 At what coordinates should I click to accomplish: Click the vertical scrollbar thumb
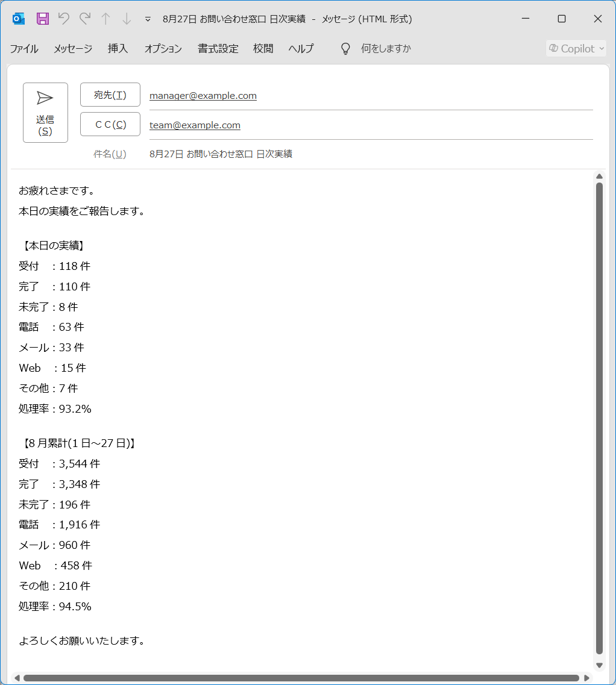(x=599, y=419)
